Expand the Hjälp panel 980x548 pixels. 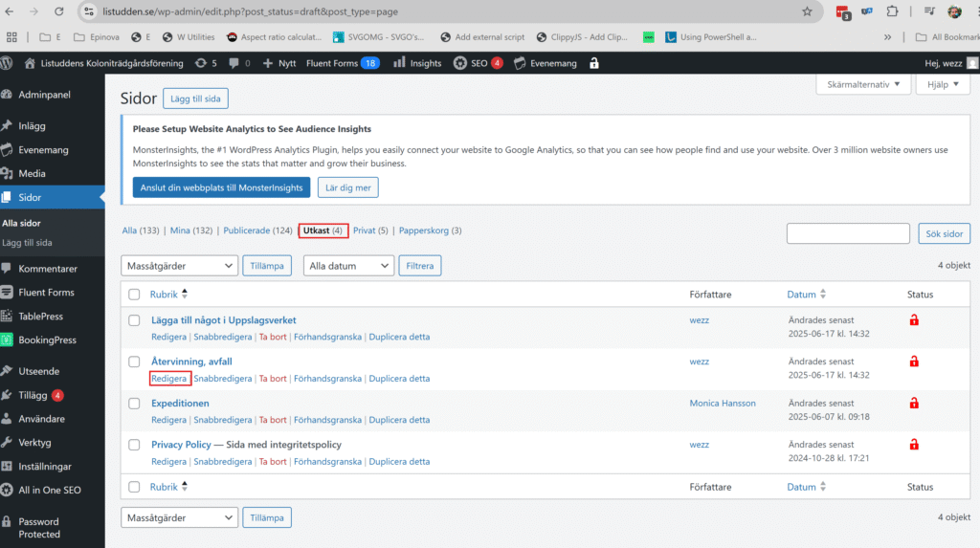943,84
